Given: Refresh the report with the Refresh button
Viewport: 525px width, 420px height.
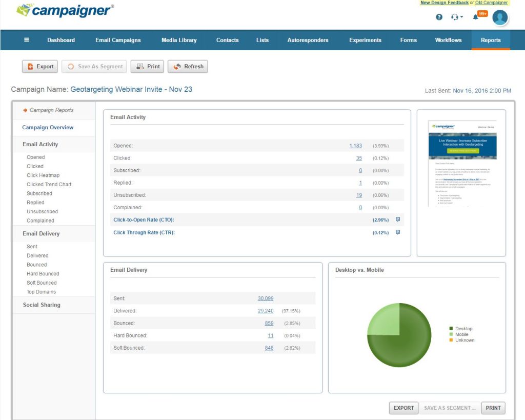Looking at the screenshot, I should [x=188, y=66].
